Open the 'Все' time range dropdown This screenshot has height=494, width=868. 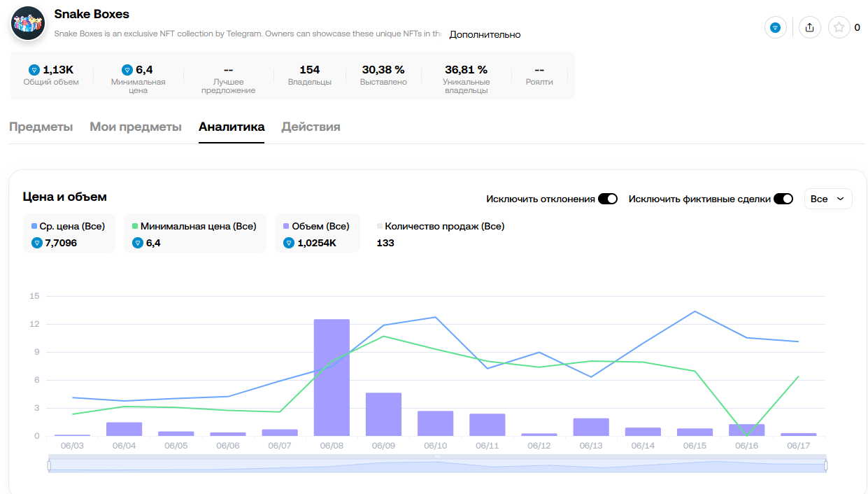[828, 199]
